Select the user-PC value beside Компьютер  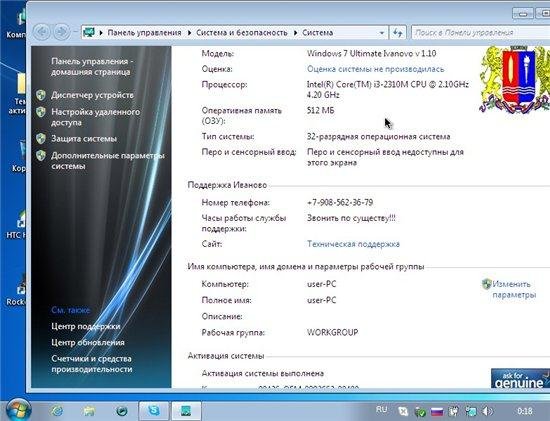[322, 284]
